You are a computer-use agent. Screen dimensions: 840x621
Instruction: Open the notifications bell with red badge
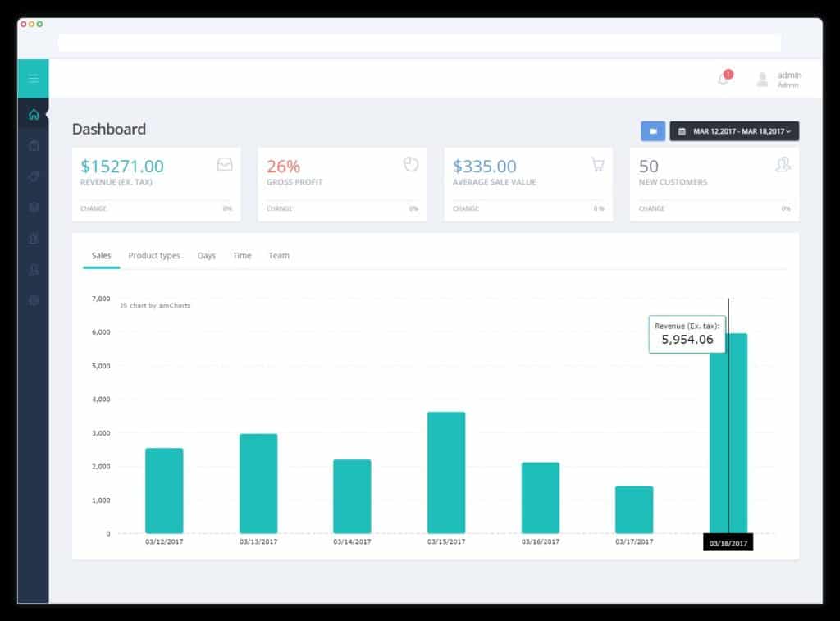click(725, 78)
